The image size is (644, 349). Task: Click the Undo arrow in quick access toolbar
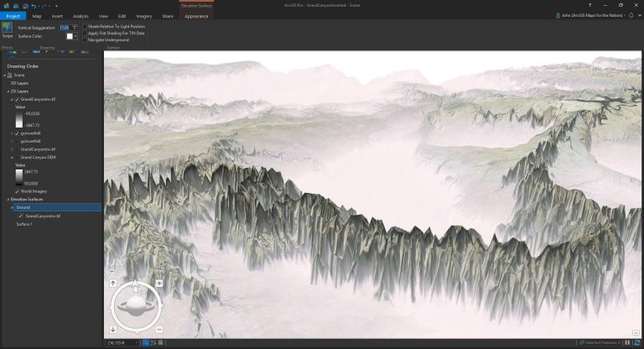(x=34, y=6)
